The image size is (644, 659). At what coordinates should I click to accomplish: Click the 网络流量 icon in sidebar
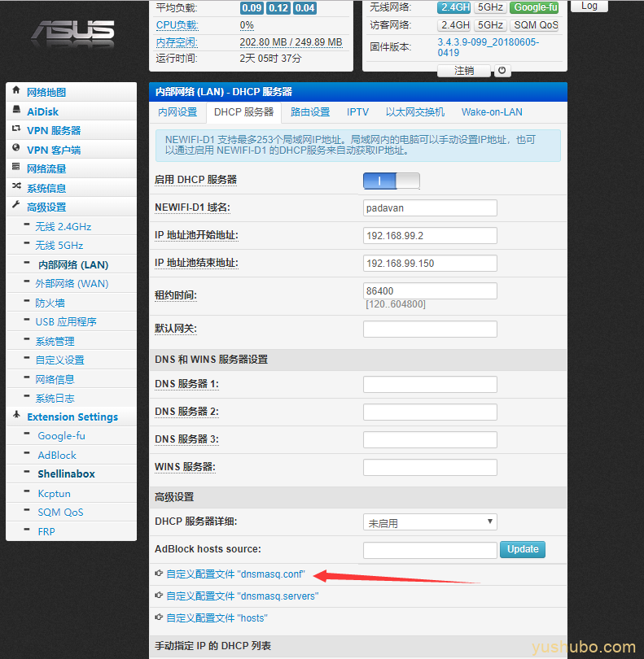point(16,168)
